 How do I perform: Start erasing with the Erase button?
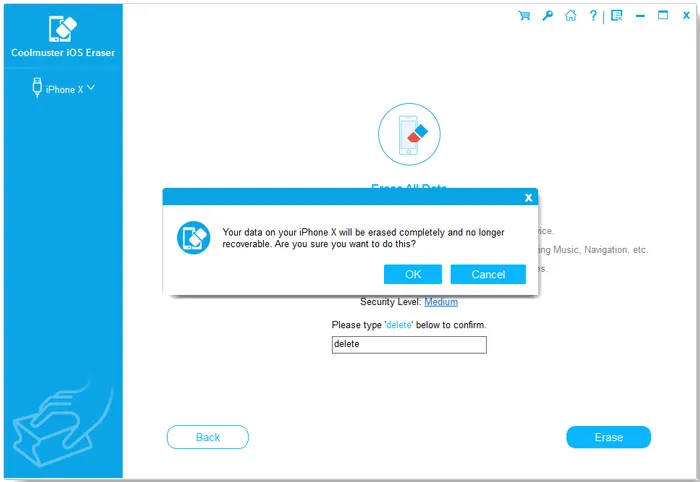608,437
